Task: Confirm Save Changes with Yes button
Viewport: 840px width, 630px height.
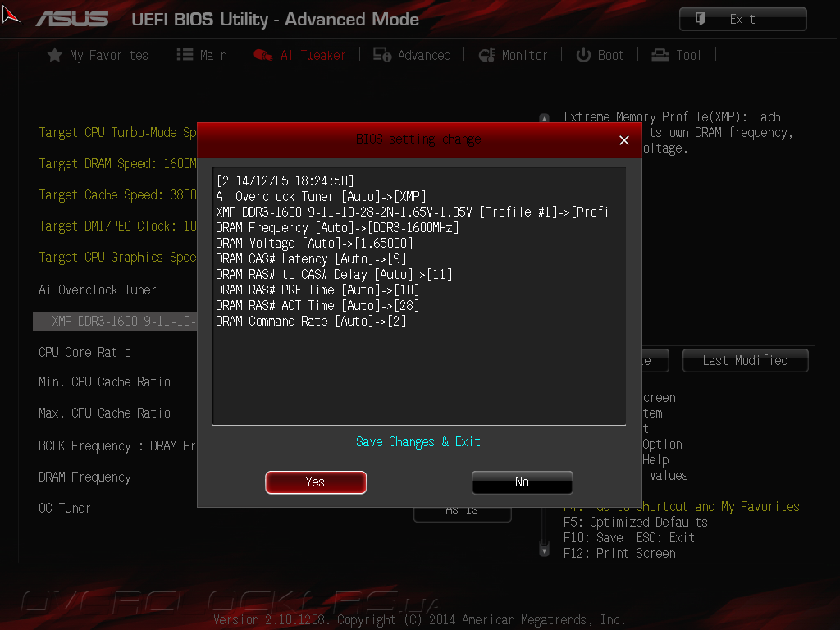Action: tap(316, 482)
